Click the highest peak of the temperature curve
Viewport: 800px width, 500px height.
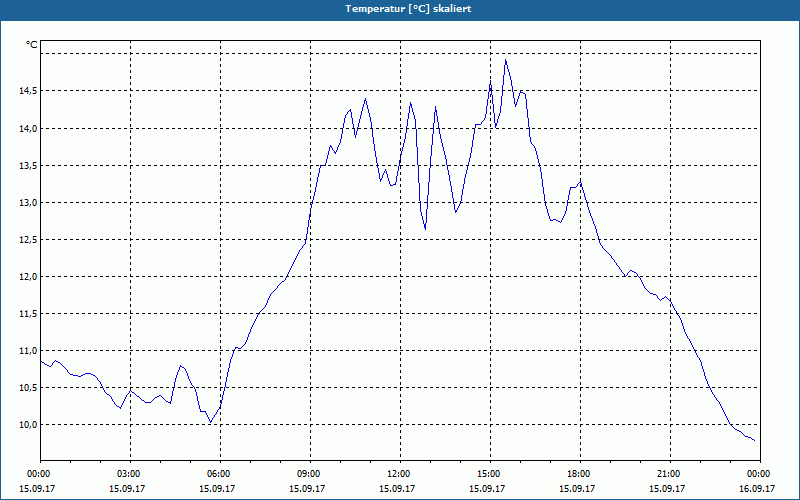point(506,60)
